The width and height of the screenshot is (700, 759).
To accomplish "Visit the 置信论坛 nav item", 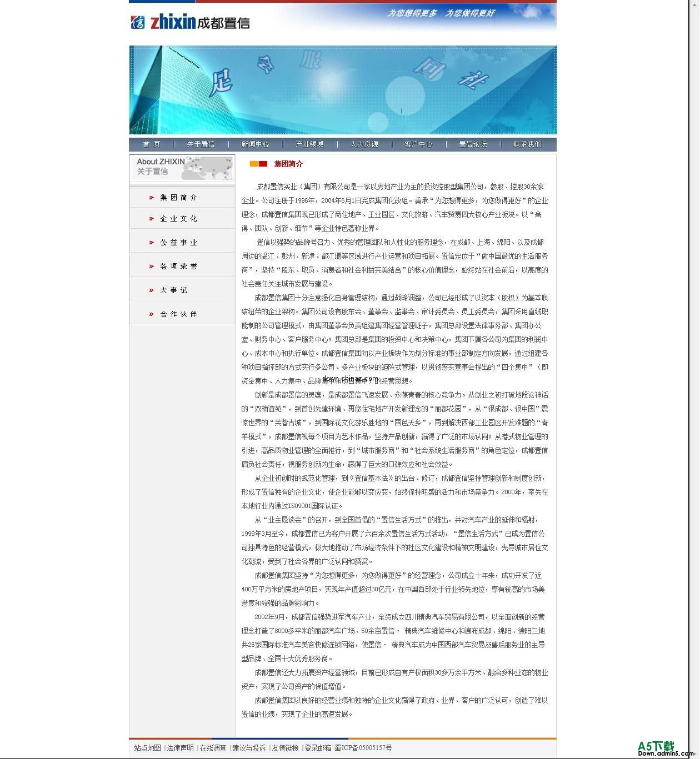I will 473,144.
